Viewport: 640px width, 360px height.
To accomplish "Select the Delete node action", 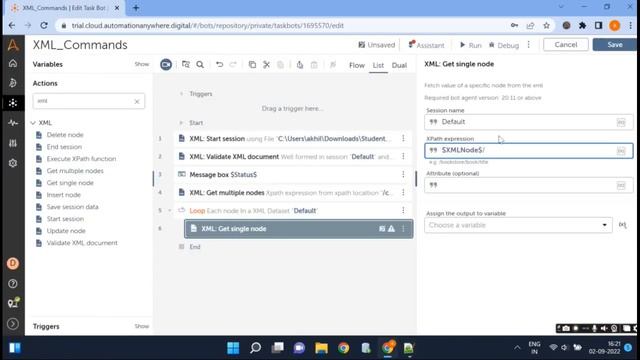I will pyautogui.click(x=64, y=135).
